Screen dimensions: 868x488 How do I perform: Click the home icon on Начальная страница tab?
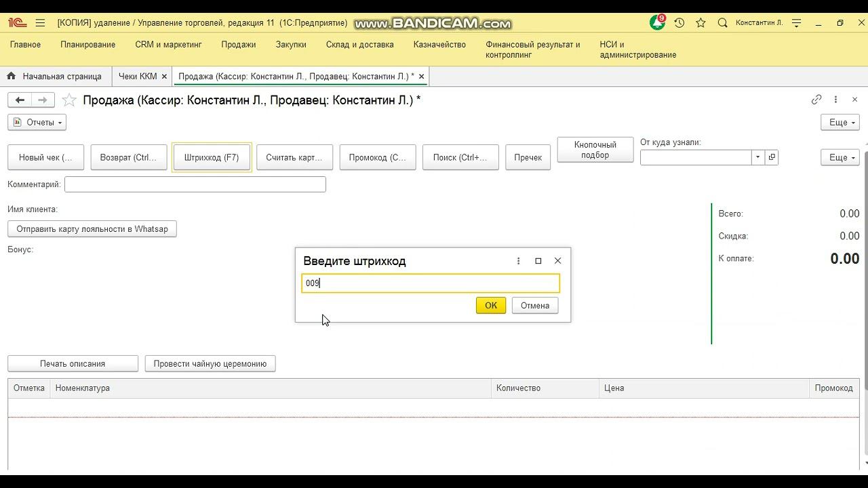11,77
